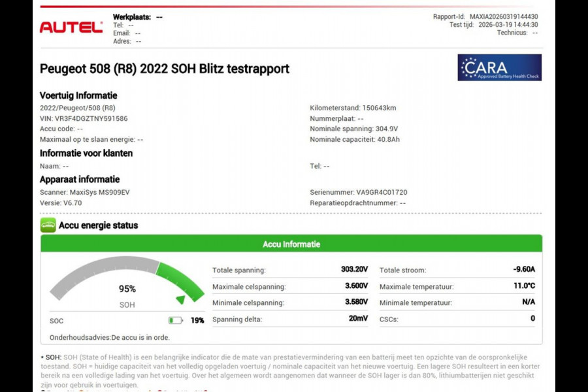Click Spanning delta value 20mV
588x392 pixels.
coord(358,318)
